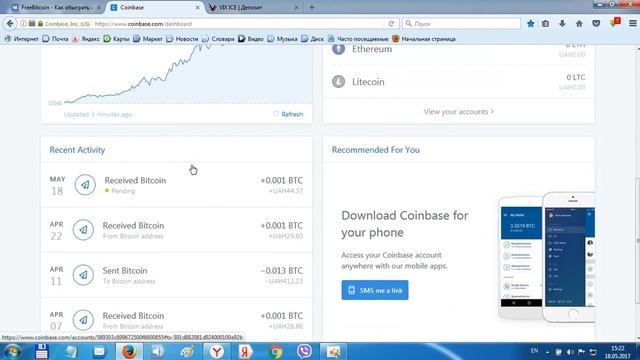The image size is (640, 360).
Task: Click the Recent Activity heading
Action: [77, 150]
